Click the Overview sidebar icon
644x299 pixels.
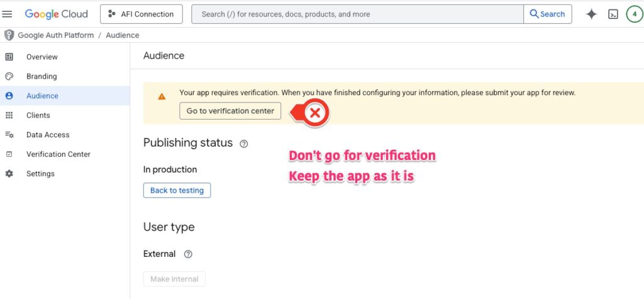(x=9, y=57)
